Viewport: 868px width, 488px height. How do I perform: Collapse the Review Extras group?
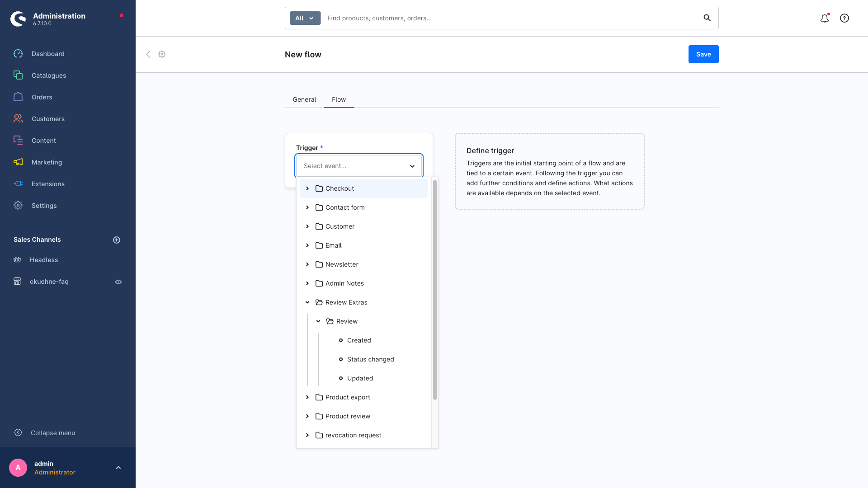click(307, 302)
